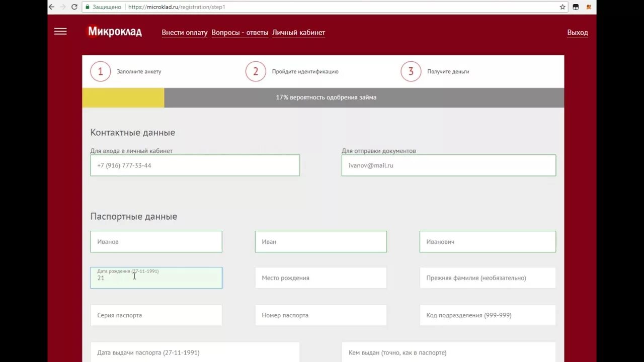Click the Контактные данные heading

coord(133,133)
